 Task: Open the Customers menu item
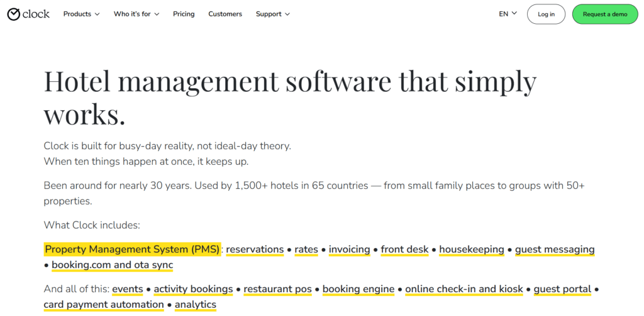click(x=225, y=14)
